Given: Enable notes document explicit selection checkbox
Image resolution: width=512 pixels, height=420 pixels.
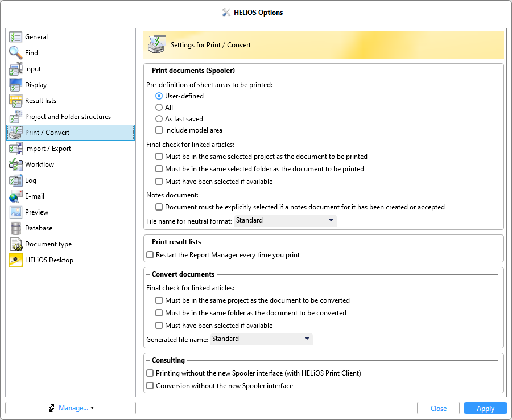Looking at the screenshot, I should (x=159, y=207).
